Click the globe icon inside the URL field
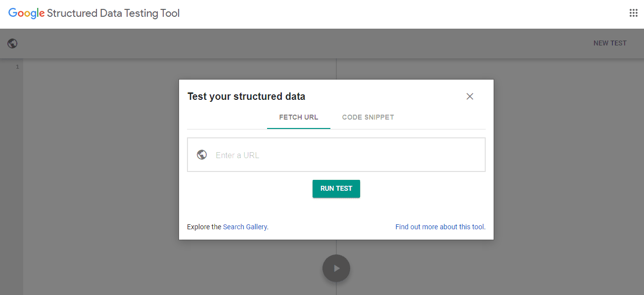 (x=202, y=155)
